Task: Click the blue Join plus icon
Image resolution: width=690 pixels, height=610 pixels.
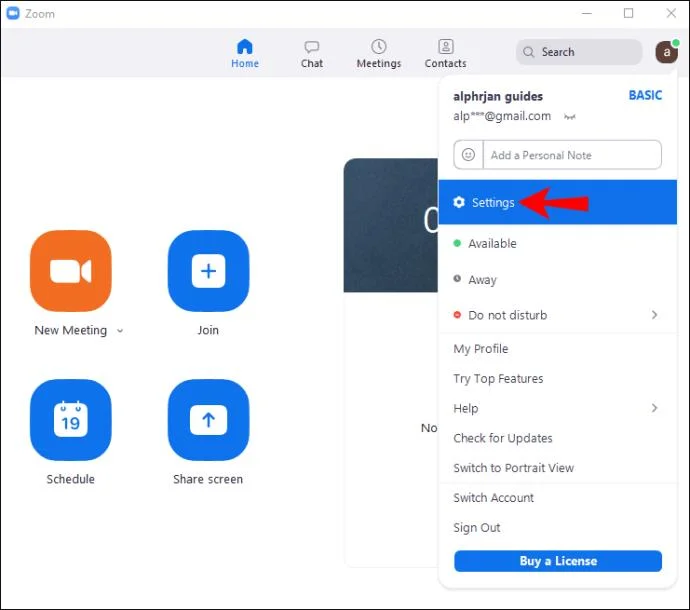Action: [208, 271]
